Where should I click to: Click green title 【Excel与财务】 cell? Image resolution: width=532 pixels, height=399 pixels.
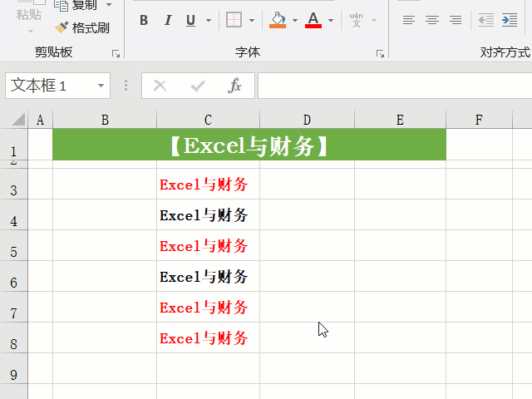249,145
